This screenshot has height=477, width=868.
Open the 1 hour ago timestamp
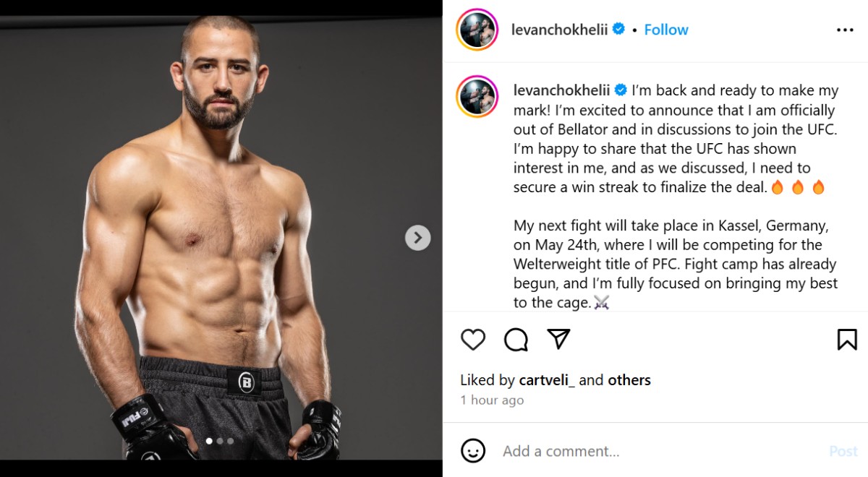click(x=492, y=400)
